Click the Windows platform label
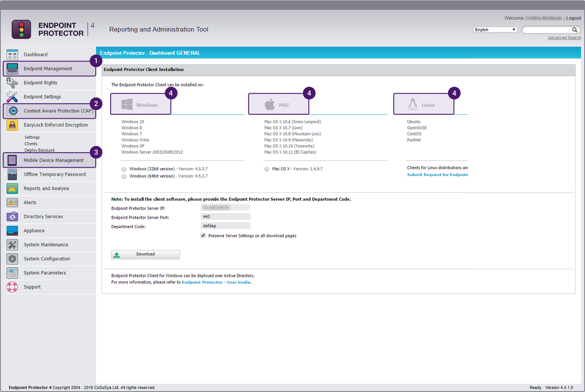The height and width of the screenshot is (392, 585). 147,105
